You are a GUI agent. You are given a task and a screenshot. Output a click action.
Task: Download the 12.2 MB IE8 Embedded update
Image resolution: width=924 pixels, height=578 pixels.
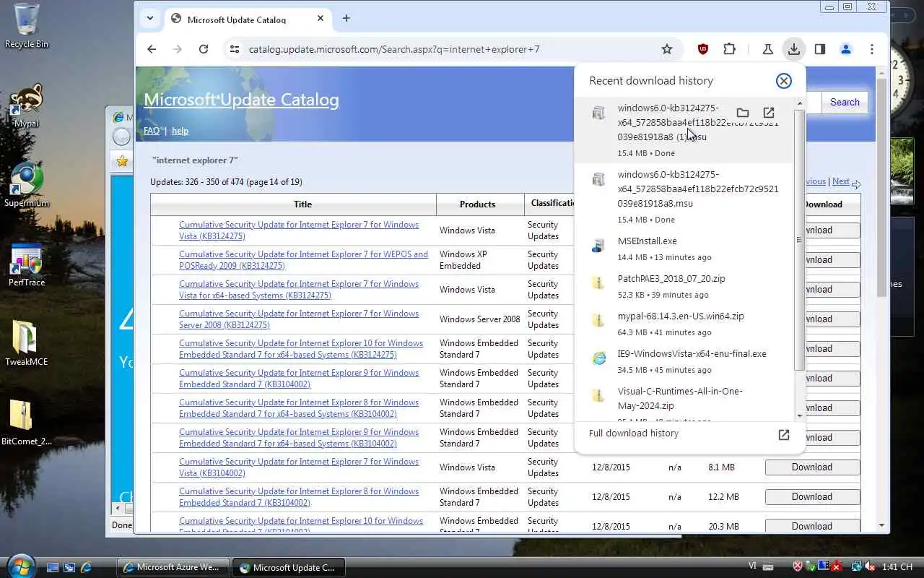[812, 497]
